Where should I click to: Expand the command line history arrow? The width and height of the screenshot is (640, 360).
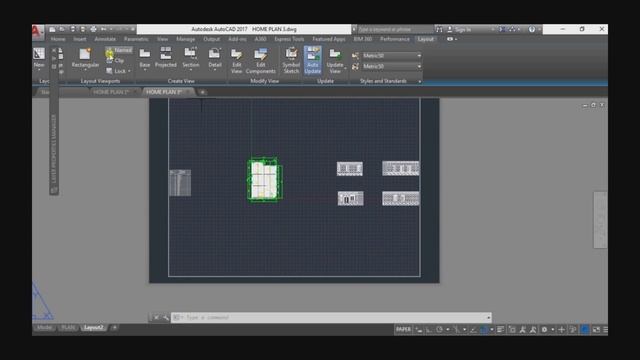488,317
